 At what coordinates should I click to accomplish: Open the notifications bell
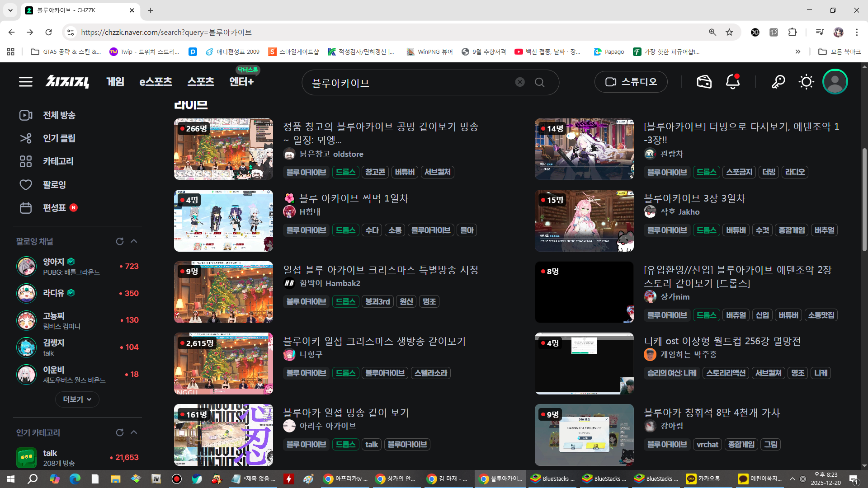732,82
